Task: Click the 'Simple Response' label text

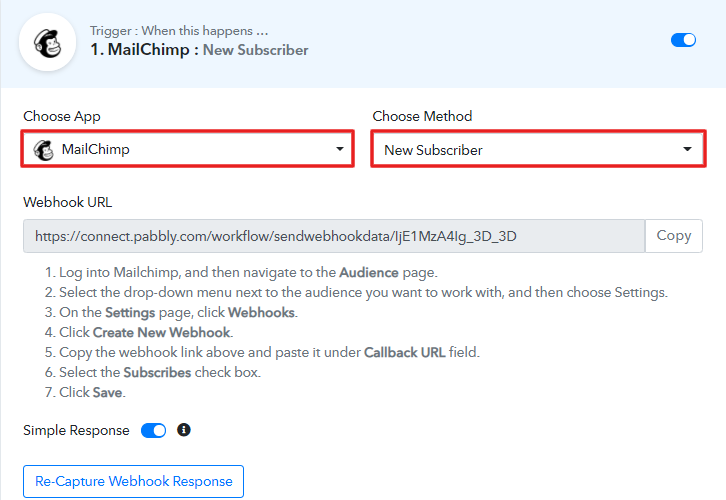Action: coord(76,430)
